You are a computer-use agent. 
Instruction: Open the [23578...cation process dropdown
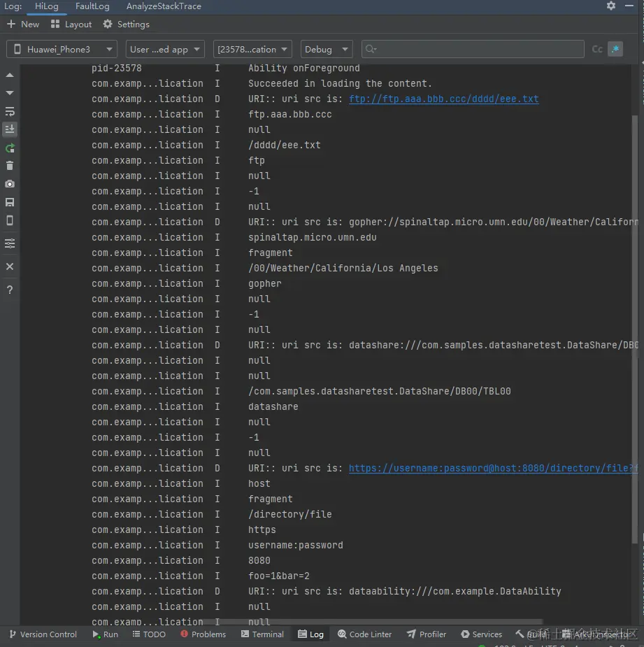(252, 49)
